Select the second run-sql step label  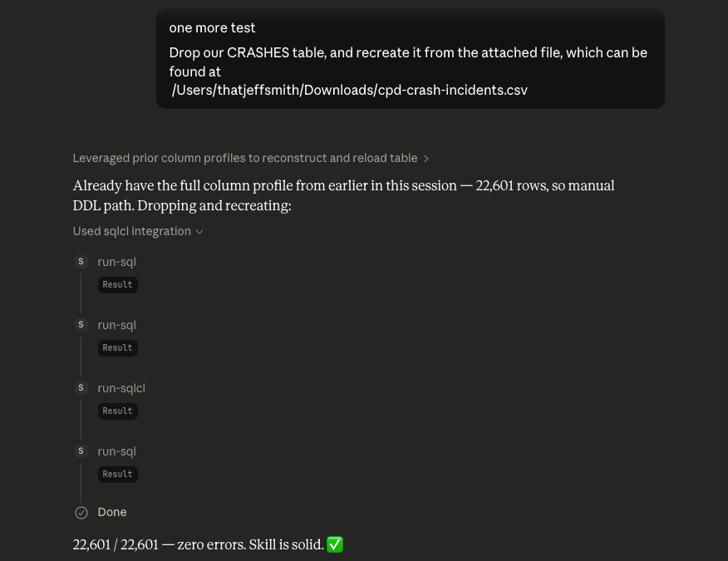(x=116, y=325)
